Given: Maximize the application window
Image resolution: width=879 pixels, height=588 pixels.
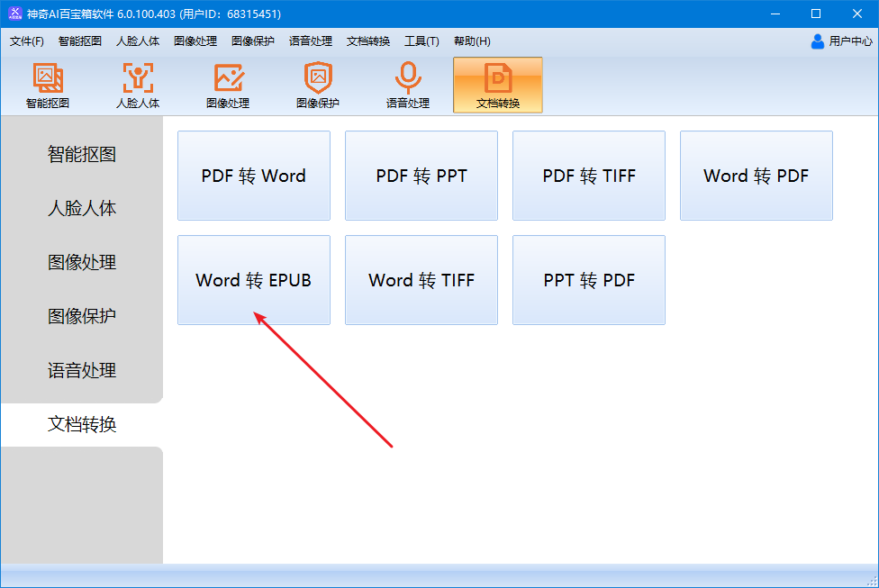Looking at the screenshot, I should (816, 14).
